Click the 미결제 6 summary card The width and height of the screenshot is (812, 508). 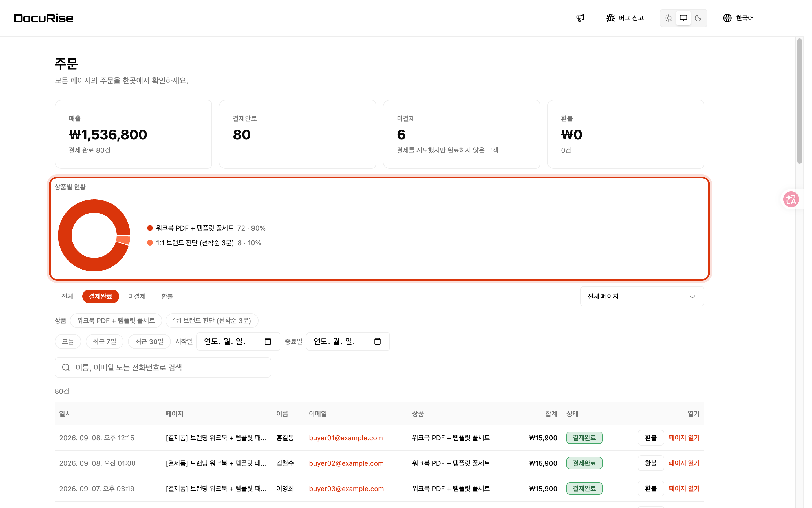point(461,134)
